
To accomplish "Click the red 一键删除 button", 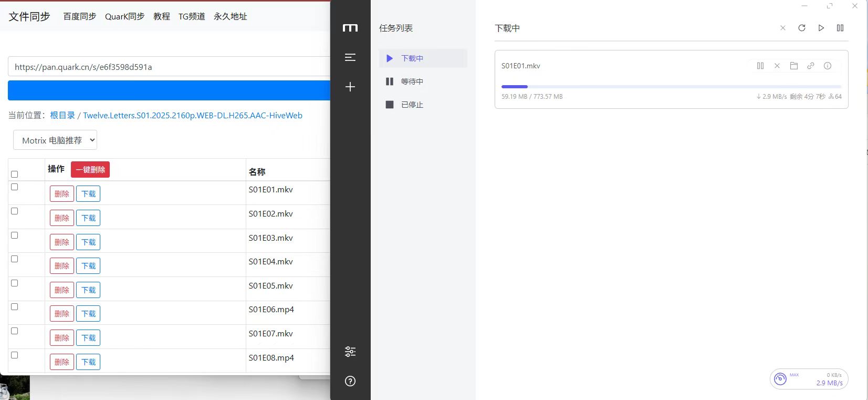I will point(90,169).
